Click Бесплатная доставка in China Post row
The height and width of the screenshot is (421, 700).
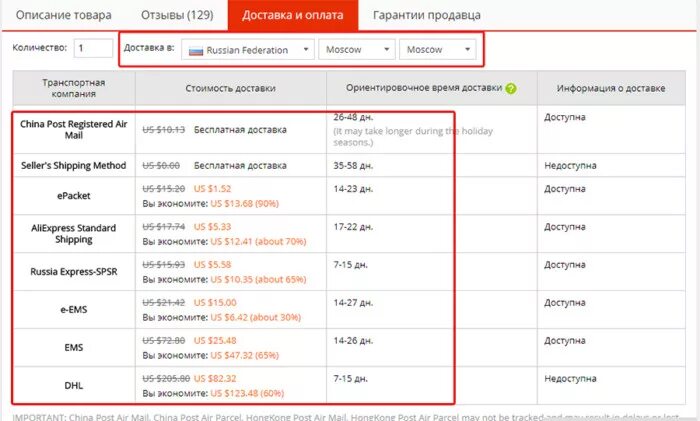[240, 130]
